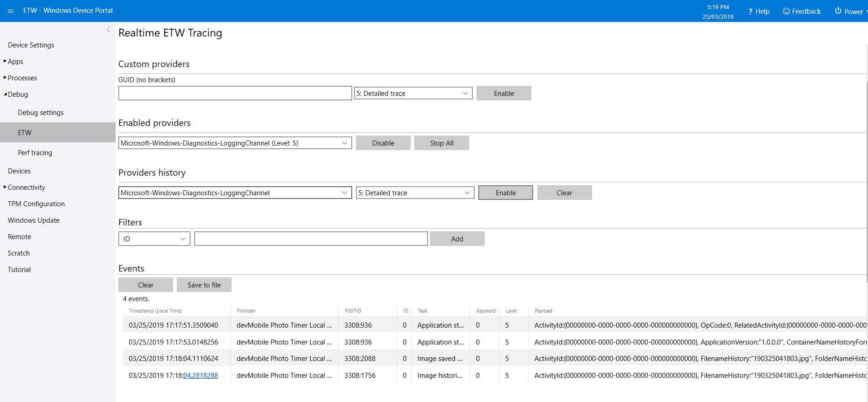Expand the Processes section
Viewport: 868px width, 402px height.
[x=5, y=78]
